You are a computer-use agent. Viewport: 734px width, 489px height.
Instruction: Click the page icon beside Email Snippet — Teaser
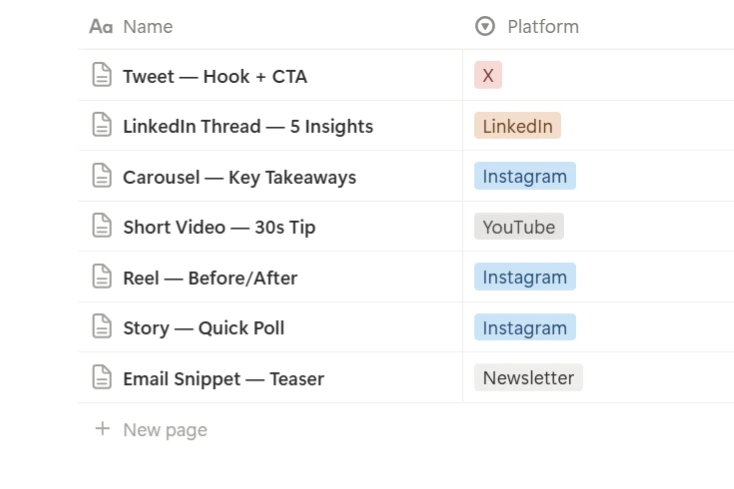[101, 378]
